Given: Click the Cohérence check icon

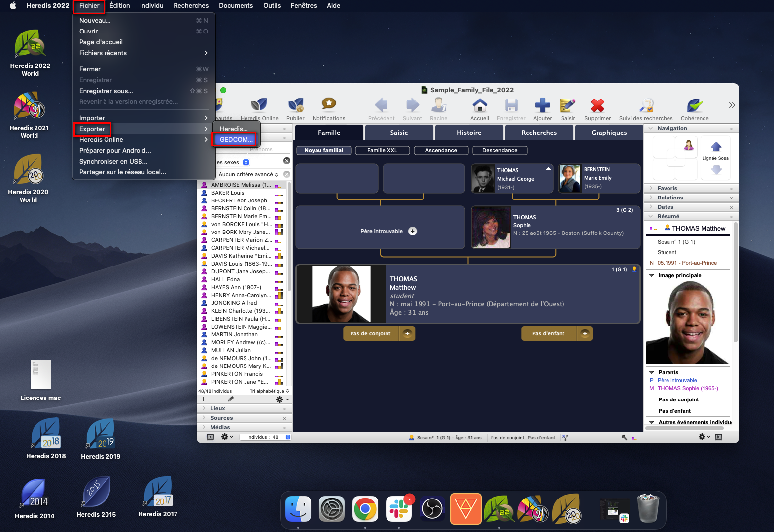Looking at the screenshot, I should point(694,106).
